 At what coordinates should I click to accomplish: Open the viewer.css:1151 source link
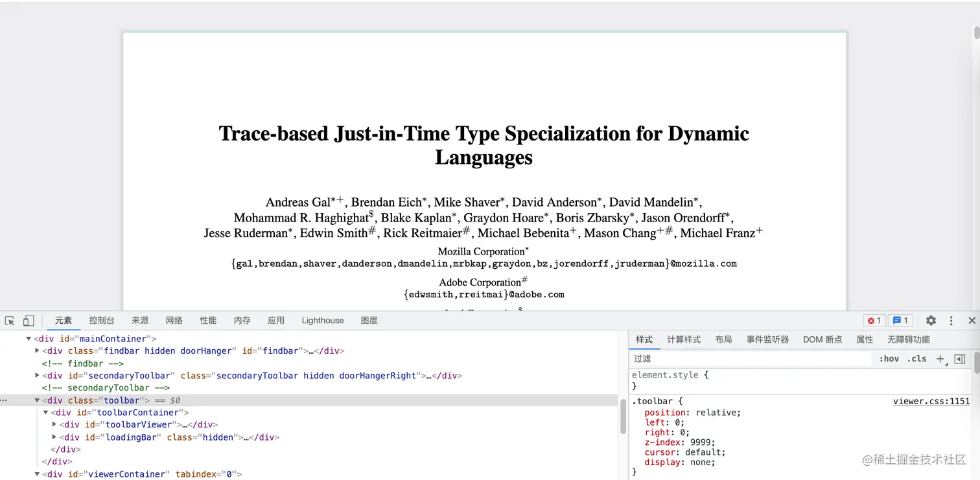pyautogui.click(x=931, y=402)
